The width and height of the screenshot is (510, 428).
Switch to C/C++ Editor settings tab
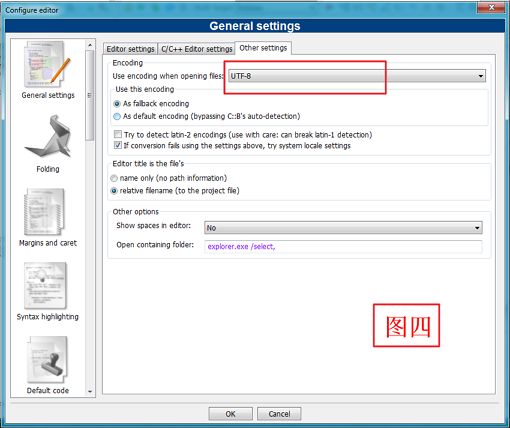point(196,49)
